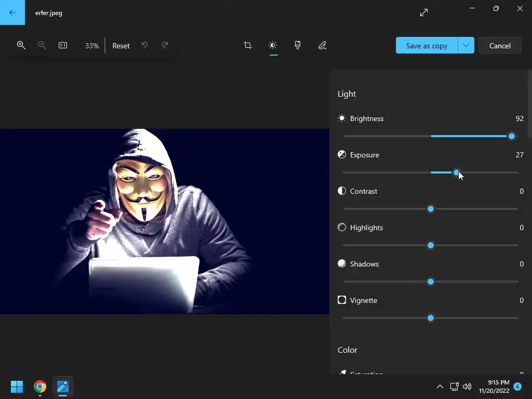Viewport: 532px width, 399px height.
Task: Click the Exposure slider handle
Action: coord(456,172)
